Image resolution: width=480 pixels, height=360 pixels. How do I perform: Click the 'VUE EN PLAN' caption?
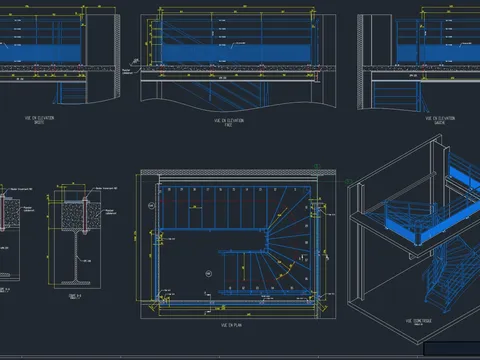point(231,325)
